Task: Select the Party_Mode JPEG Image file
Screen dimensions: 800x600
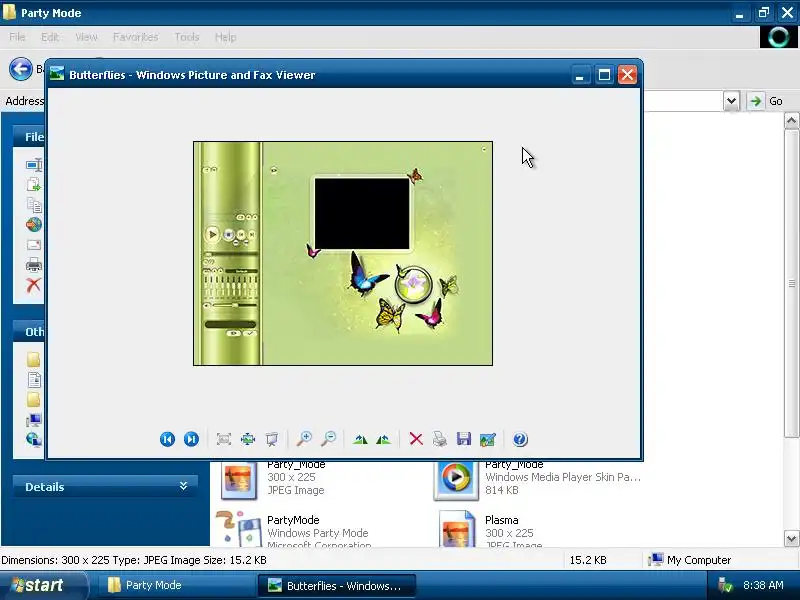Action: click(x=273, y=478)
